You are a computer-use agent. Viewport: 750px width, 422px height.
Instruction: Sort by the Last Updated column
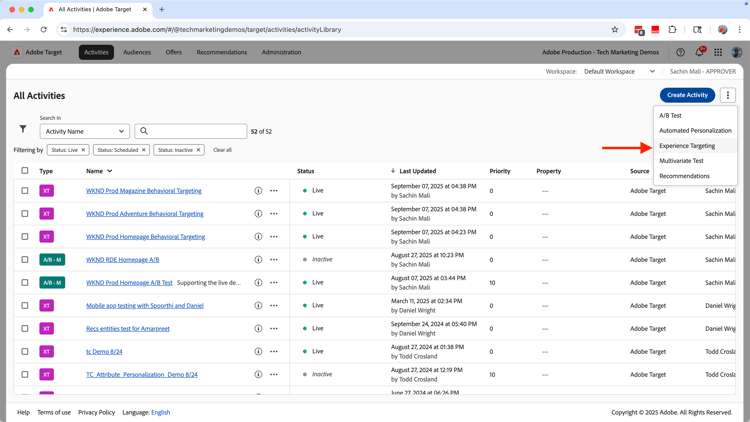coord(417,171)
